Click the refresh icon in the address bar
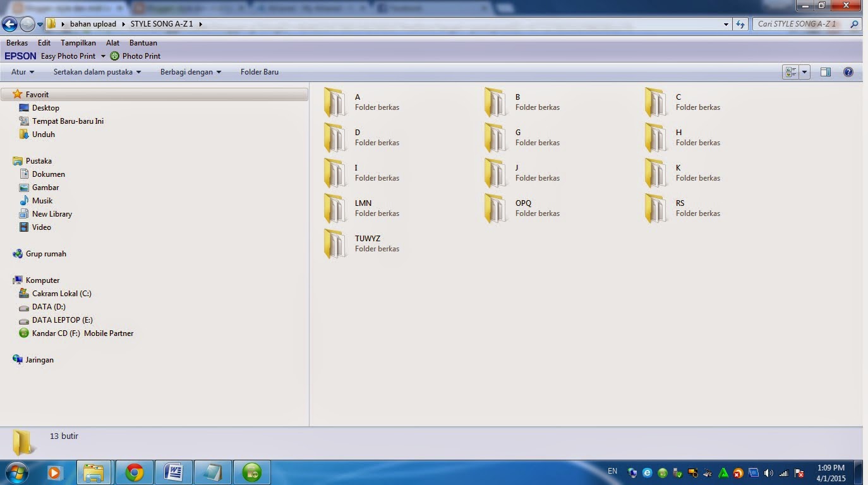 [x=740, y=23]
